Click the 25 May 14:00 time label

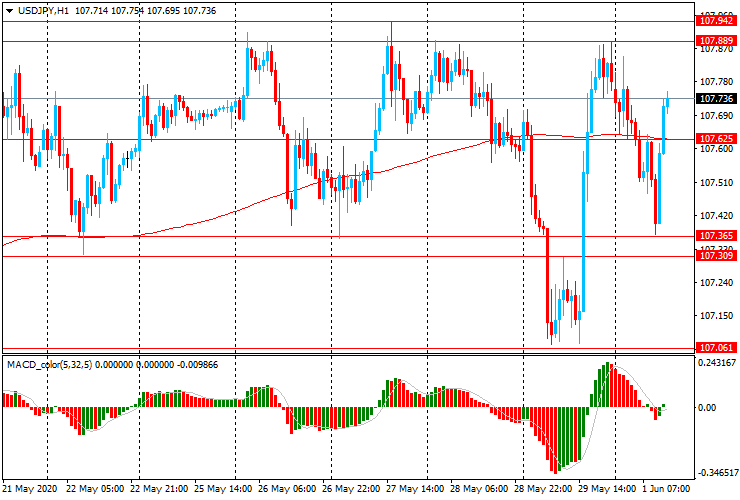pos(223,489)
